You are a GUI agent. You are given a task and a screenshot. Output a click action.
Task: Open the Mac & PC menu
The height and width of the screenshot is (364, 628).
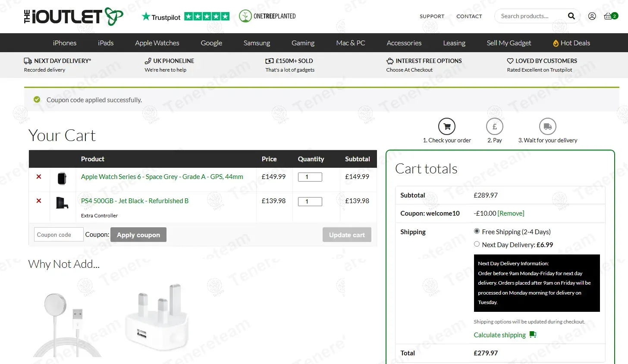(350, 43)
